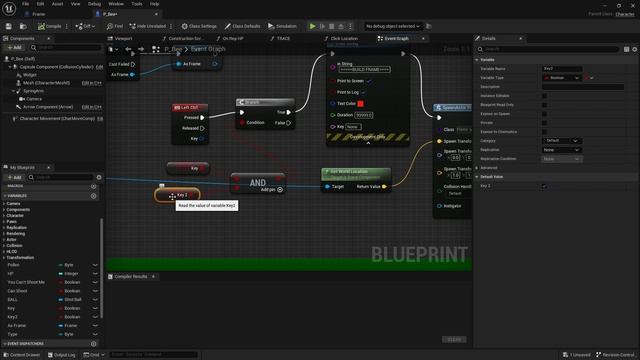The image size is (640, 360).
Task: Toggle Instance Editable checkbox
Action: (x=544, y=96)
